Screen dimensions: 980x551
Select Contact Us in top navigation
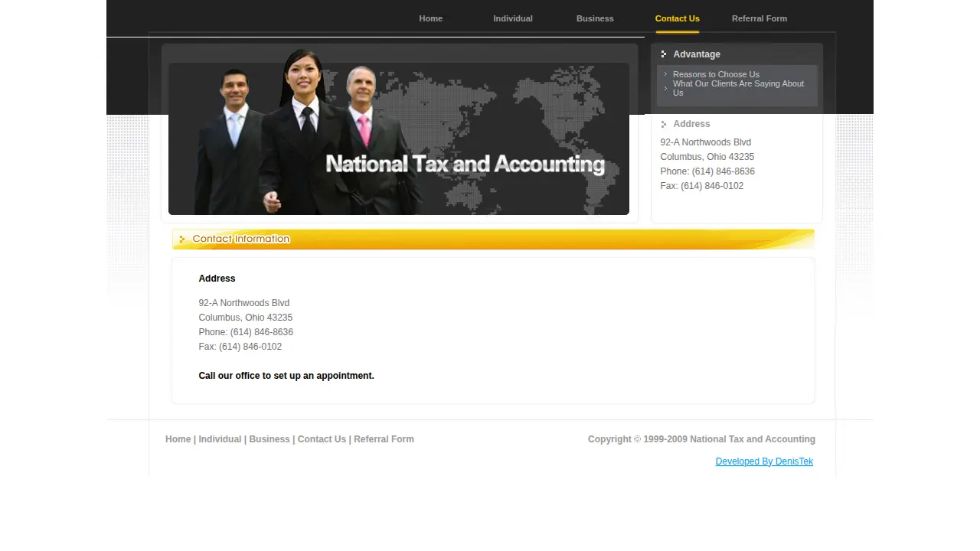tap(678, 18)
